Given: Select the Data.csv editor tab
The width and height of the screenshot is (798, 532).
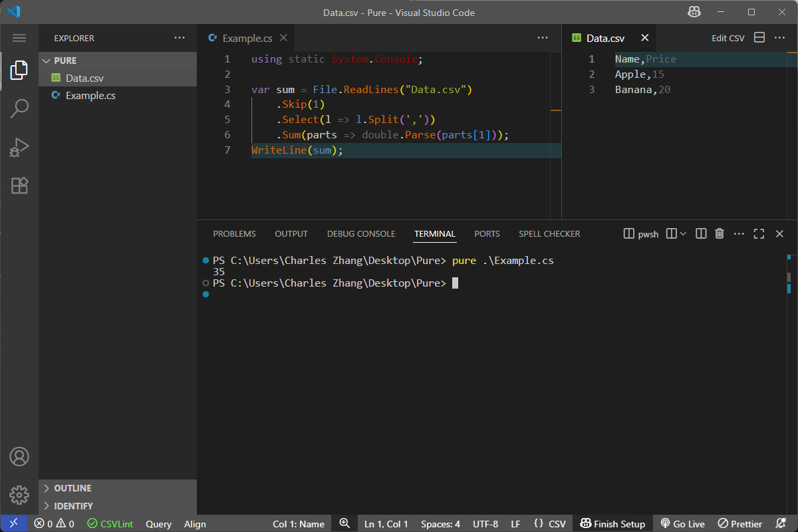Looking at the screenshot, I should click(608, 39).
